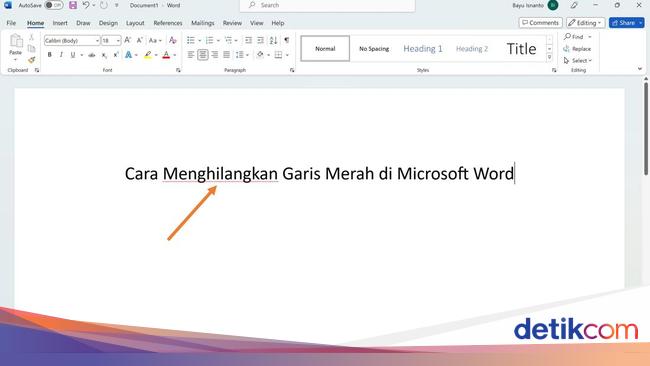Sort the selected text alphabetically
Image resolution: width=650 pixels, height=366 pixels.
pos(273,40)
